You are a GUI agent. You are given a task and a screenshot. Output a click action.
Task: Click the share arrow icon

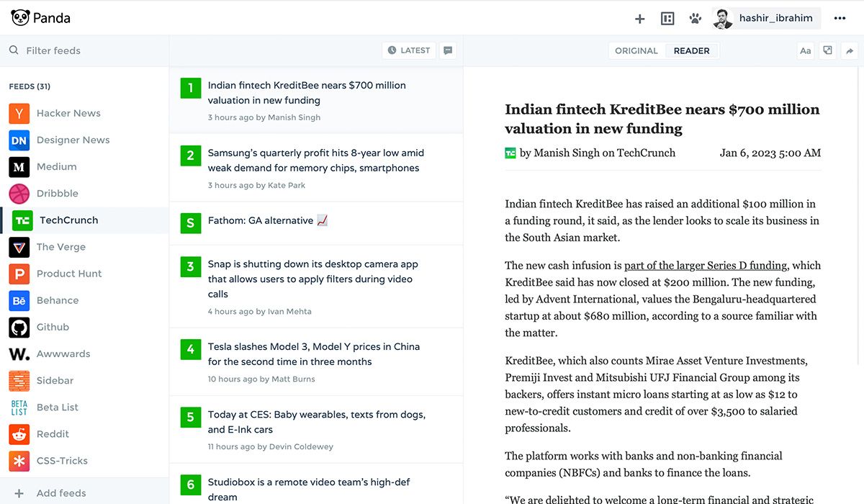[x=850, y=50]
